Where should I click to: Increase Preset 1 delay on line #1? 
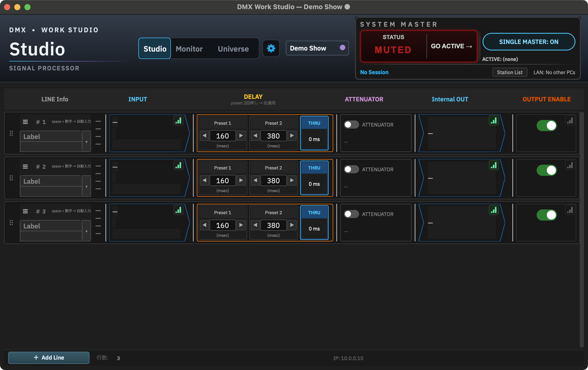click(x=241, y=136)
